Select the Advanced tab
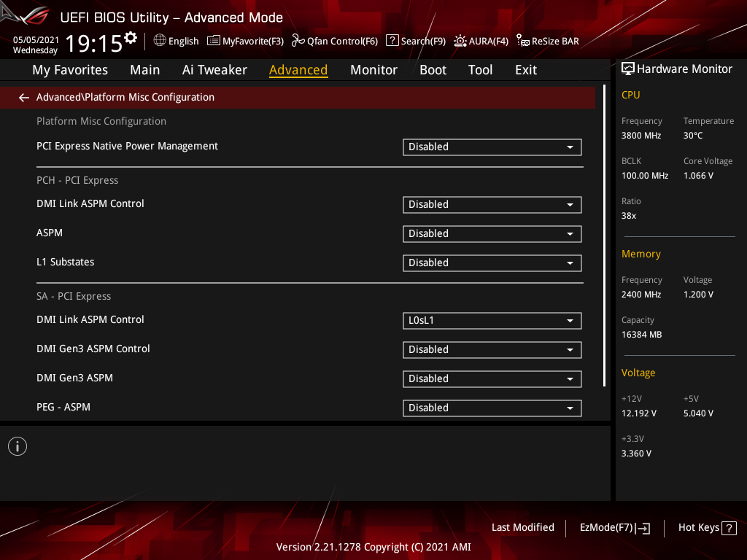The height and width of the screenshot is (560, 747). (x=298, y=70)
